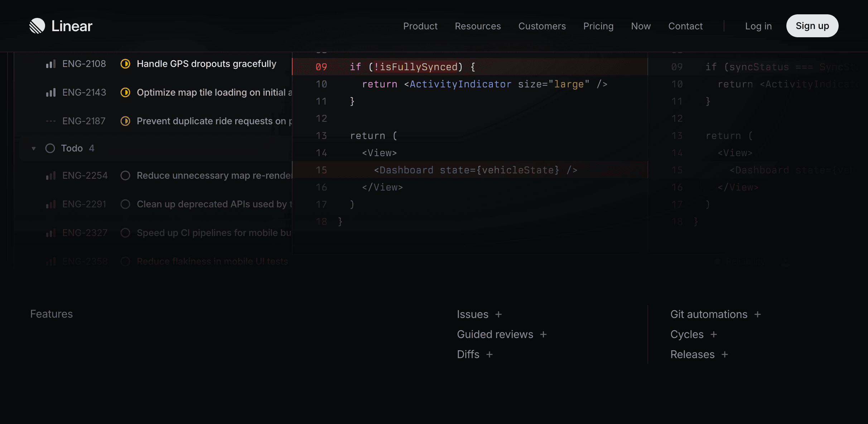The image size is (868, 424).
Task: Click the Log in link
Action: tap(758, 26)
